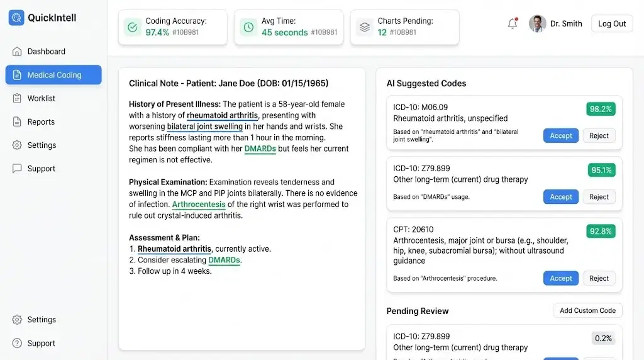The height and width of the screenshot is (360, 644).
Task: Open the bottom Support help icon
Action: (17, 343)
